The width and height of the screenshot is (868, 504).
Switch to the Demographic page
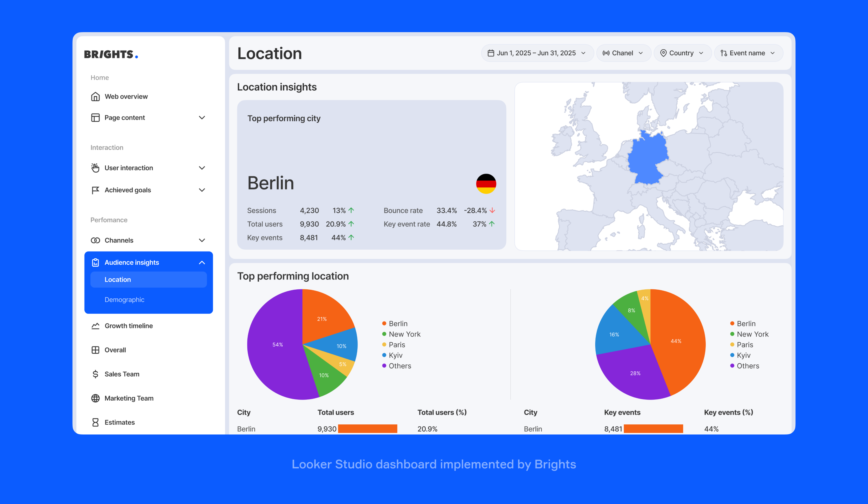(x=124, y=300)
